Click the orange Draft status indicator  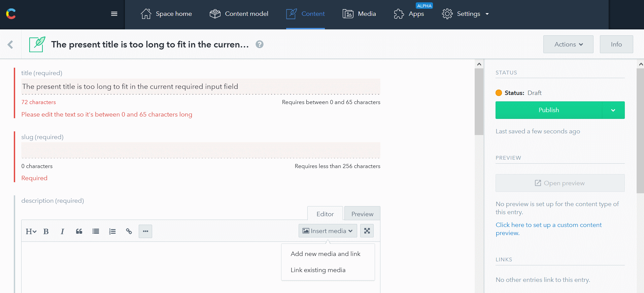[499, 93]
